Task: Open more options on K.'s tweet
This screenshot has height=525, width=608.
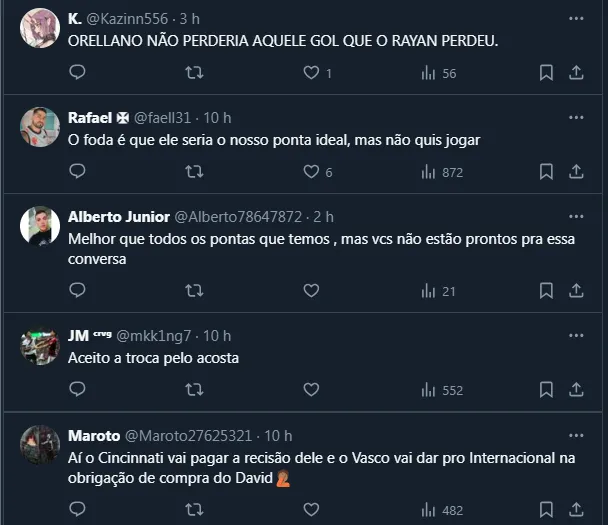Action: [x=576, y=18]
